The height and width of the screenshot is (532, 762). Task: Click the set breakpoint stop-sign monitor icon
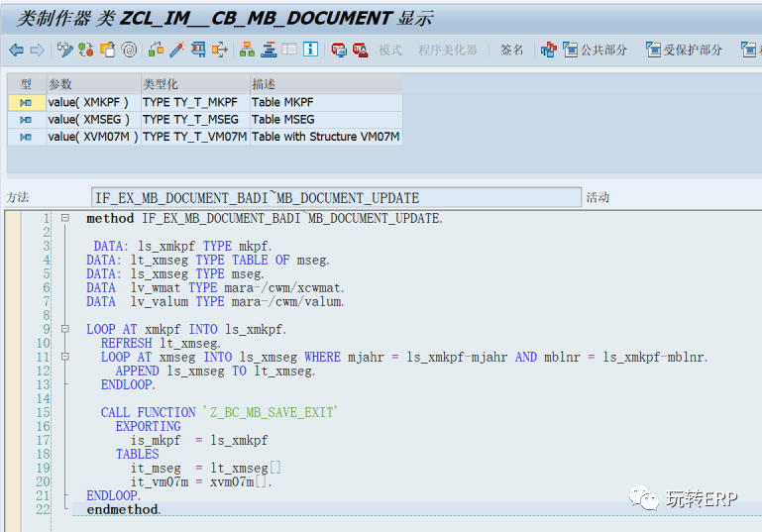[339, 50]
